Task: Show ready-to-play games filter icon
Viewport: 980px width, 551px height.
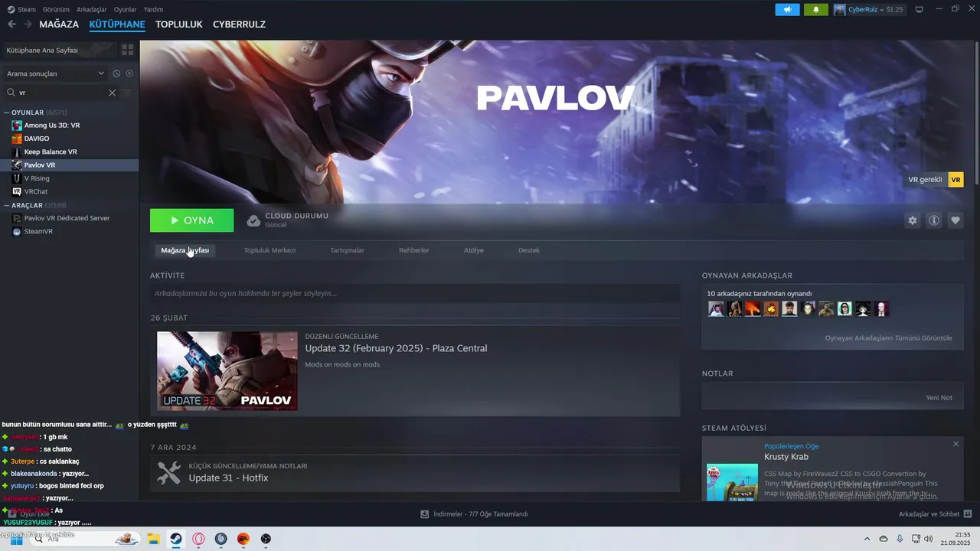Action: pyautogui.click(x=129, y=73)
